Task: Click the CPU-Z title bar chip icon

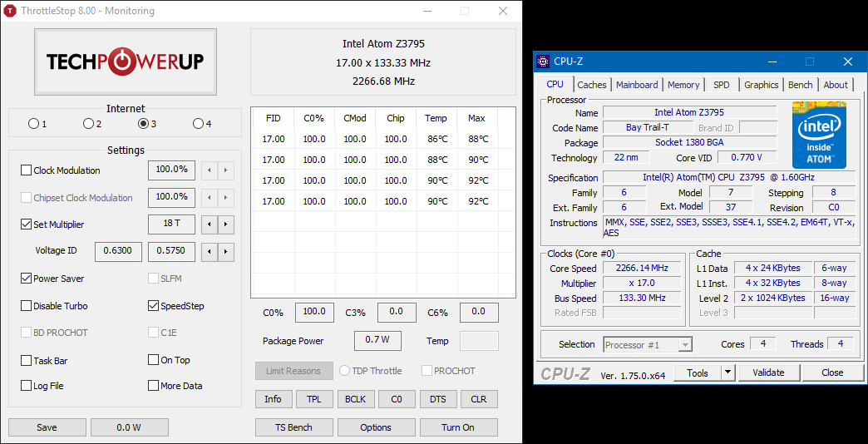Action: click(x=544, y=61)
